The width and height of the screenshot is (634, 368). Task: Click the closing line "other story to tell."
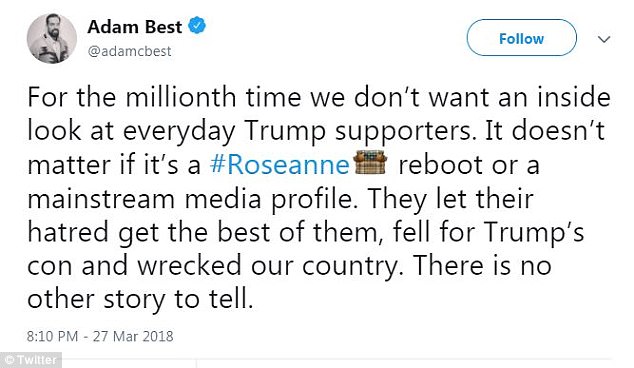[x=140, y=300]
